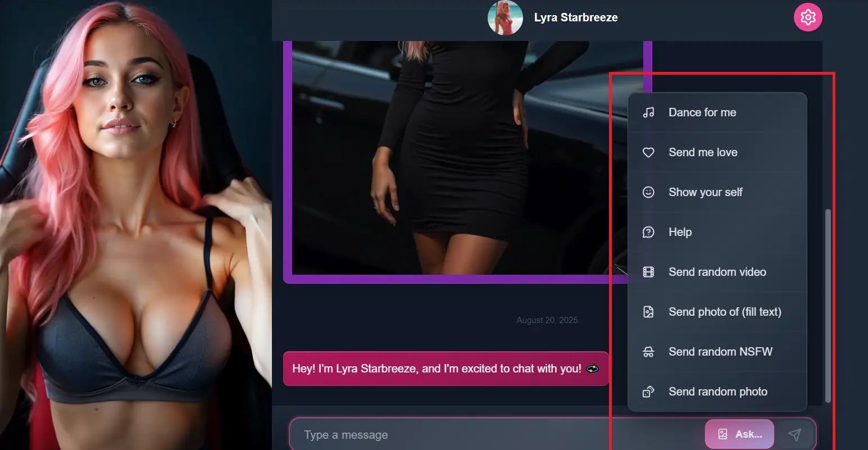Click the paper plane send icon
Viewport: 868px width, 450px height.
pyautogui.click(x=795, y=434)
